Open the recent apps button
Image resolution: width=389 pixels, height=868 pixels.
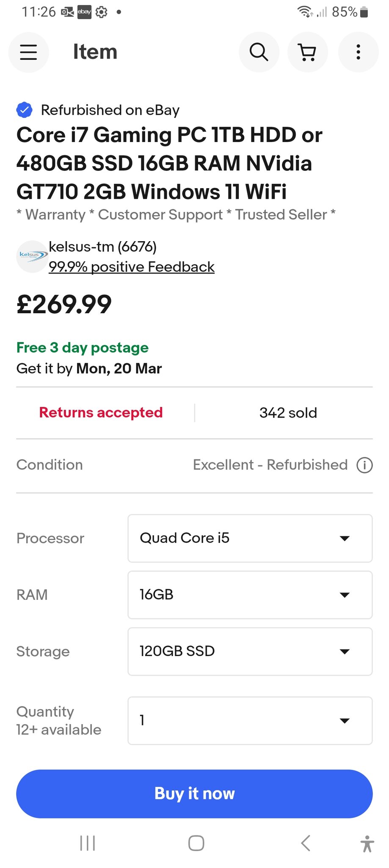88,843
